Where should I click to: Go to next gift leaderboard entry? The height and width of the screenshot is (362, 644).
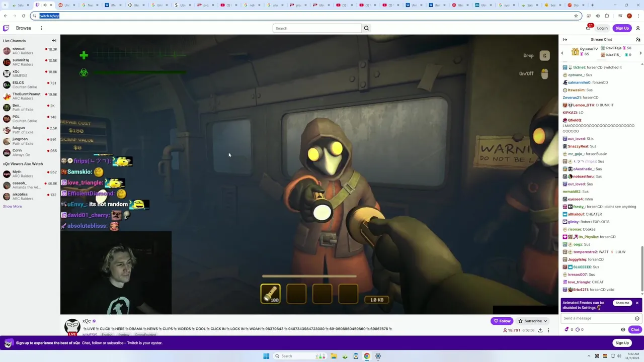click(x=640, y=53)
